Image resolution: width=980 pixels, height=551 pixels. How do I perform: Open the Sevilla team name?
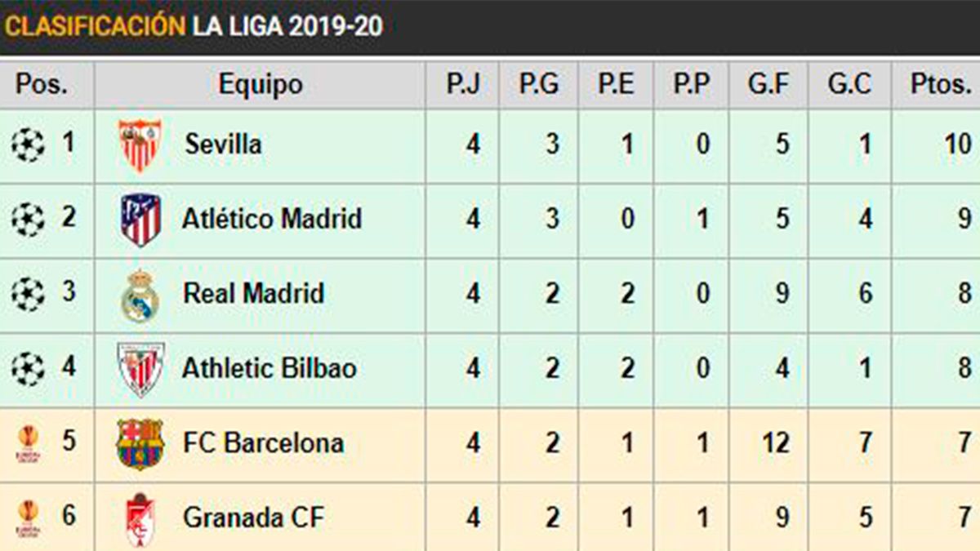223,144
